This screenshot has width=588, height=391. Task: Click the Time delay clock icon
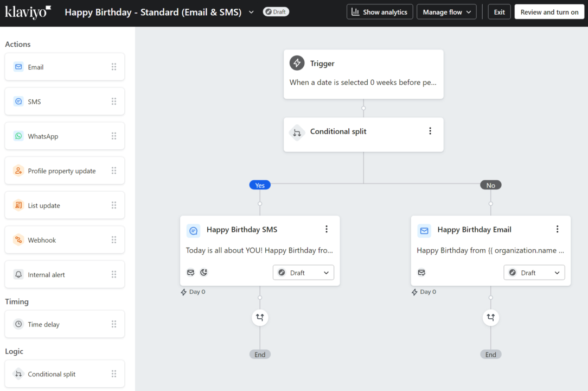(19, 324)
